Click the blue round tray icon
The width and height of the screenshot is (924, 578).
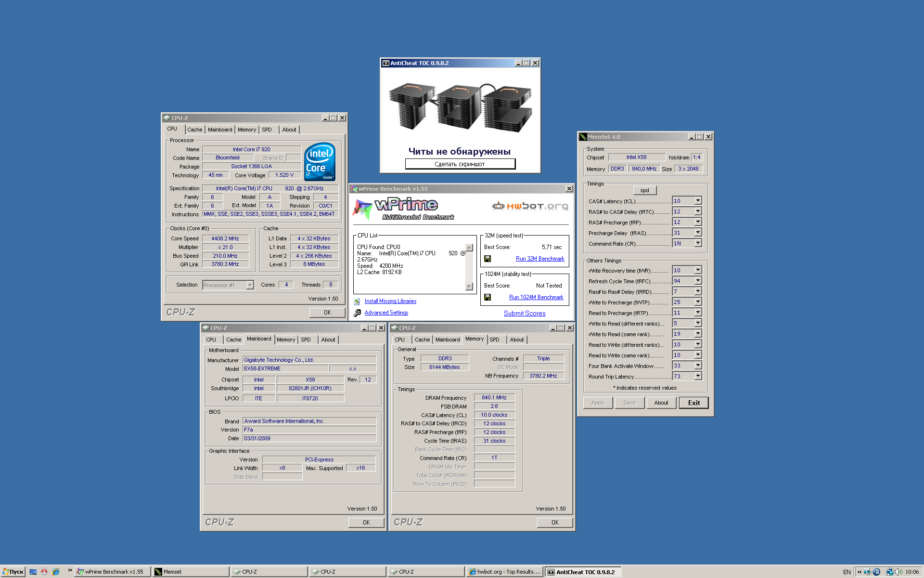point(876,572)
